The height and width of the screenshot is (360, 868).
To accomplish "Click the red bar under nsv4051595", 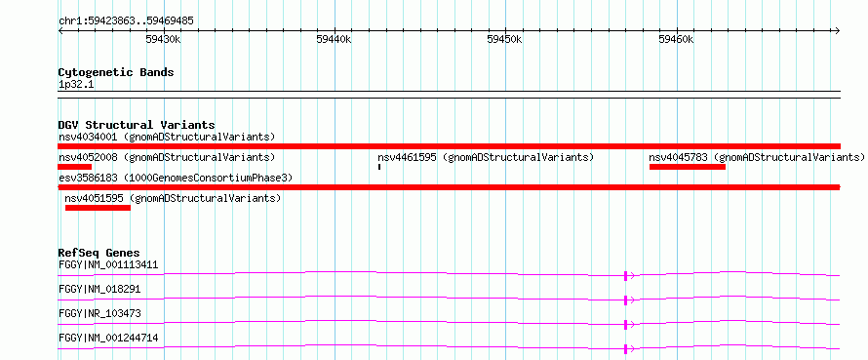I will [98, 208].
